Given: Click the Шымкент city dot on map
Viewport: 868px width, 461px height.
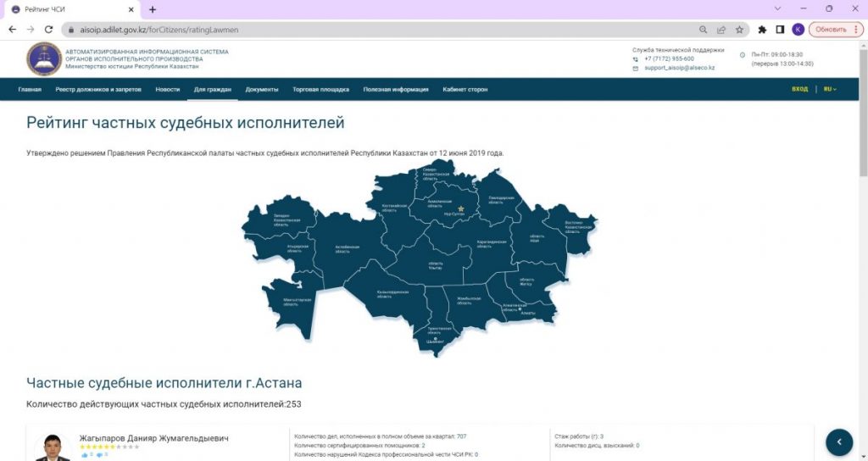Looking at the screenshot, I should [435, 339].
